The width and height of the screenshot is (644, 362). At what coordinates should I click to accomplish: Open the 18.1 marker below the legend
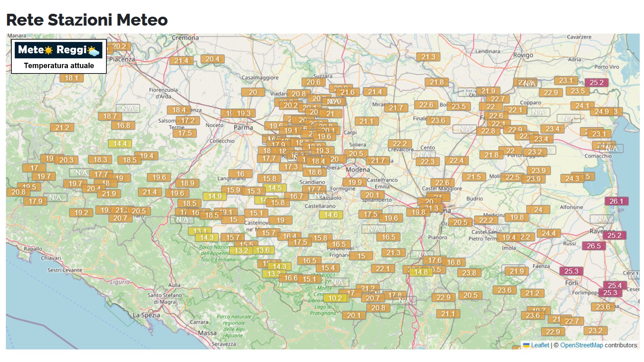coord(71,78)
